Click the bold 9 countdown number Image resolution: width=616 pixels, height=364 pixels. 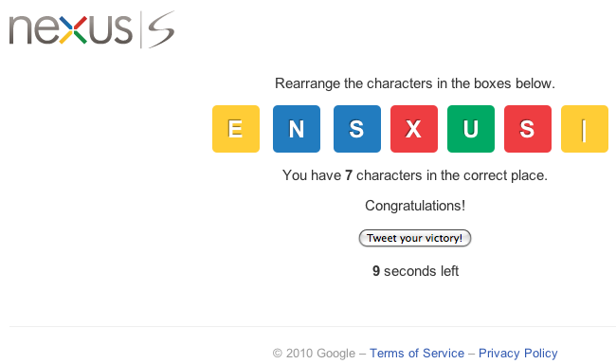point(376,271)
